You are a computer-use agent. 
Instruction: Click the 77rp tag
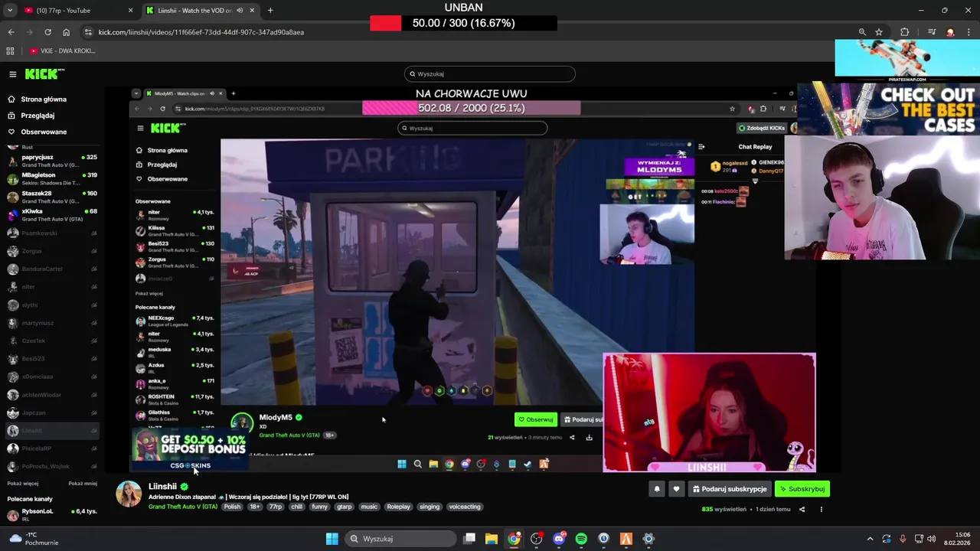(x=276, y=507)
